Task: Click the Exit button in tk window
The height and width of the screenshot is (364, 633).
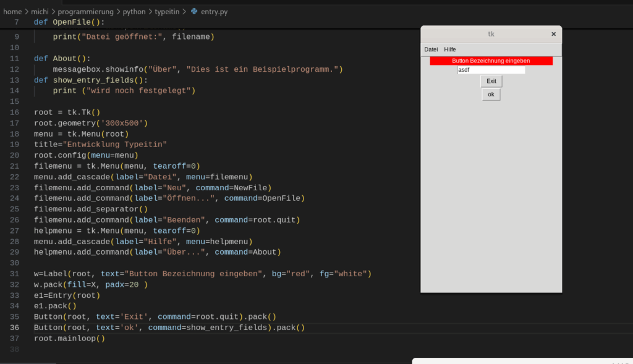Action: [x=491, y=81]
